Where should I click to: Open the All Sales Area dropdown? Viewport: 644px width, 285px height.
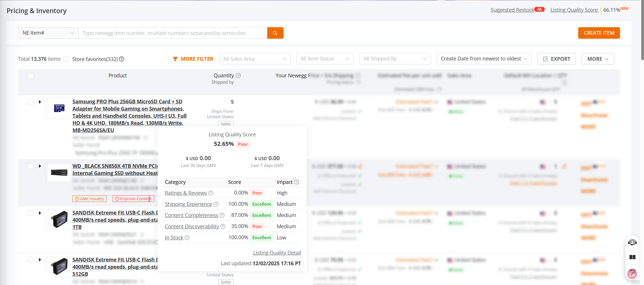(x=255, y=59)
